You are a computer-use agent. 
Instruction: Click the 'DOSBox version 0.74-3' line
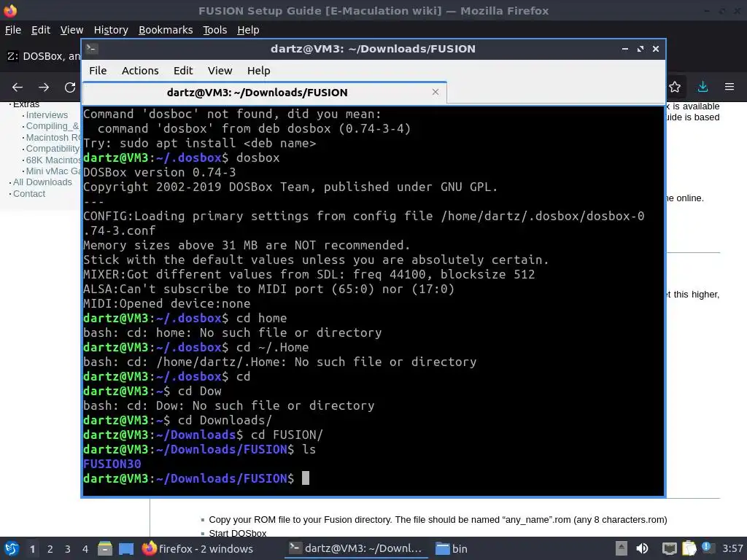(160, 172)
